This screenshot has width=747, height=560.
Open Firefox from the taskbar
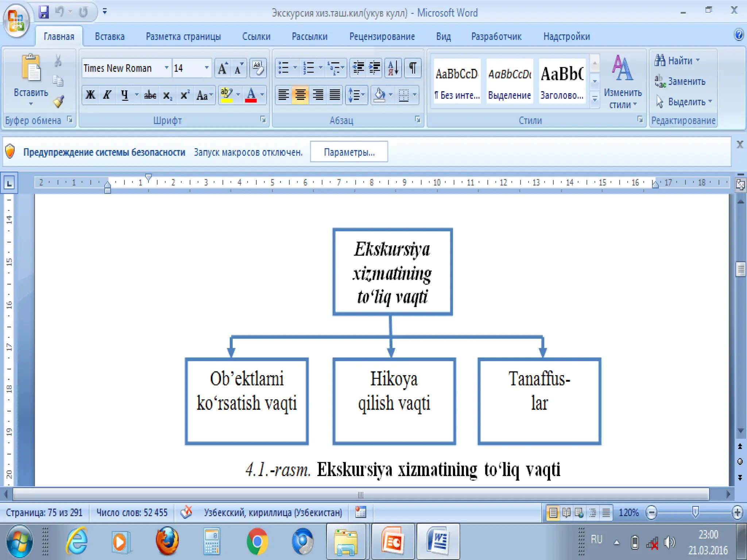167,541
